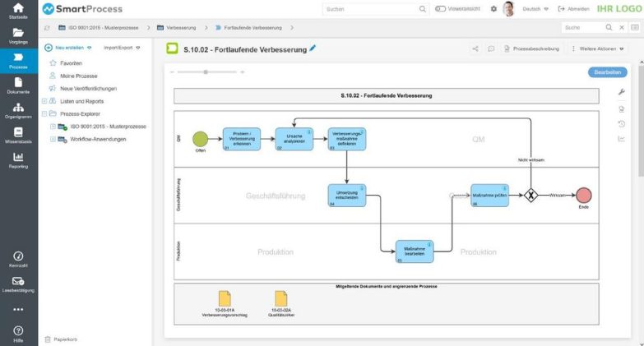Expand the ISO 9001:2015 - Musterprozesse node
The height and width of the screenshot is (346, 644).
pyautogui.click(x=53, y=127)
